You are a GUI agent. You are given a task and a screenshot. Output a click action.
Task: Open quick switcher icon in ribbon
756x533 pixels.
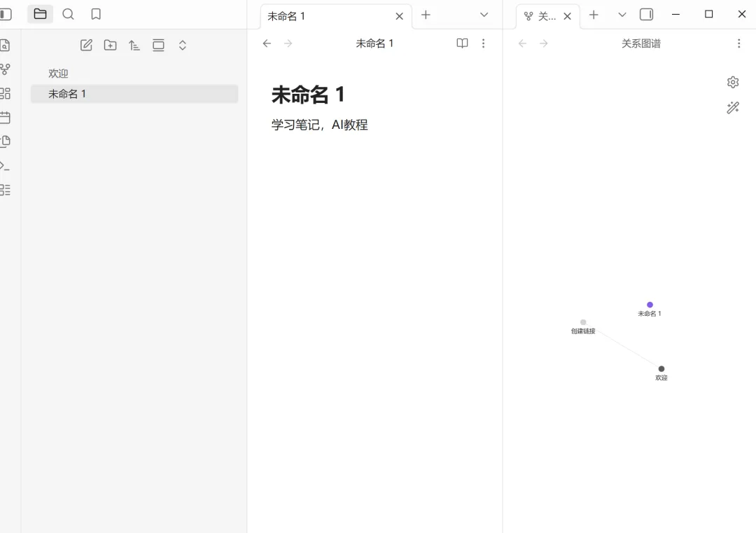tap(5, 46)
